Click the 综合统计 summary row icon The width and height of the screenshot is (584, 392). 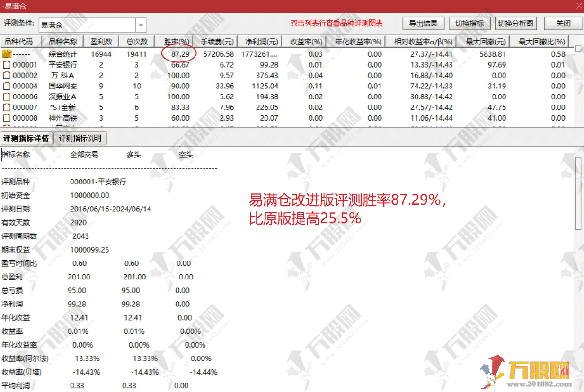coord(7,54)
